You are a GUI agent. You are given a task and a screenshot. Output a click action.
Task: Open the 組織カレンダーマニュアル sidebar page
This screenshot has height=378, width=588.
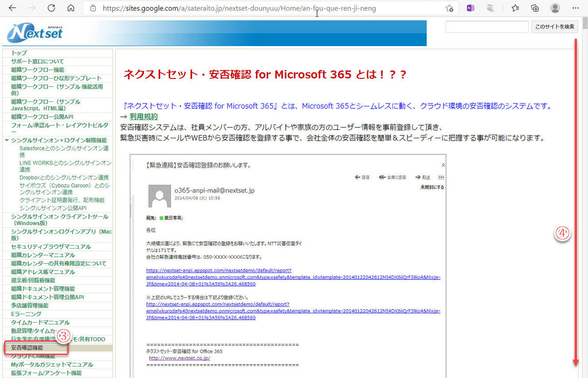tap(43, 255)
